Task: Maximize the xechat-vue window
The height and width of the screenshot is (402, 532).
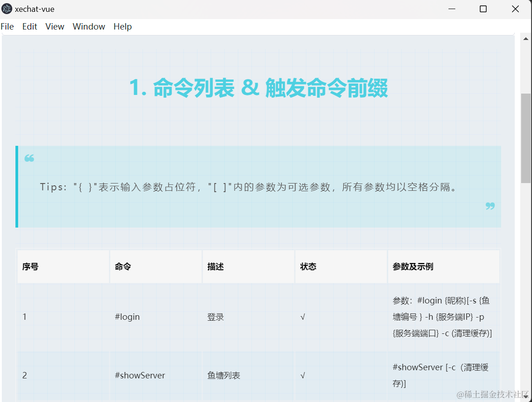Action: coord(483,9)
